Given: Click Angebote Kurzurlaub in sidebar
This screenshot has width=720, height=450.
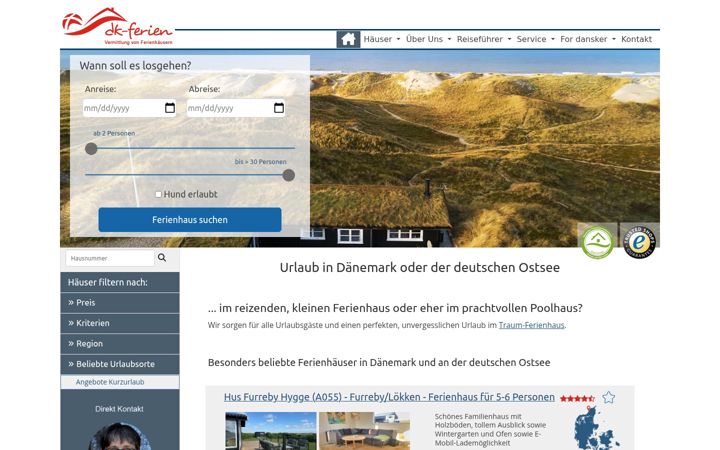Looking at the screenshot, I should click(110, 382).
